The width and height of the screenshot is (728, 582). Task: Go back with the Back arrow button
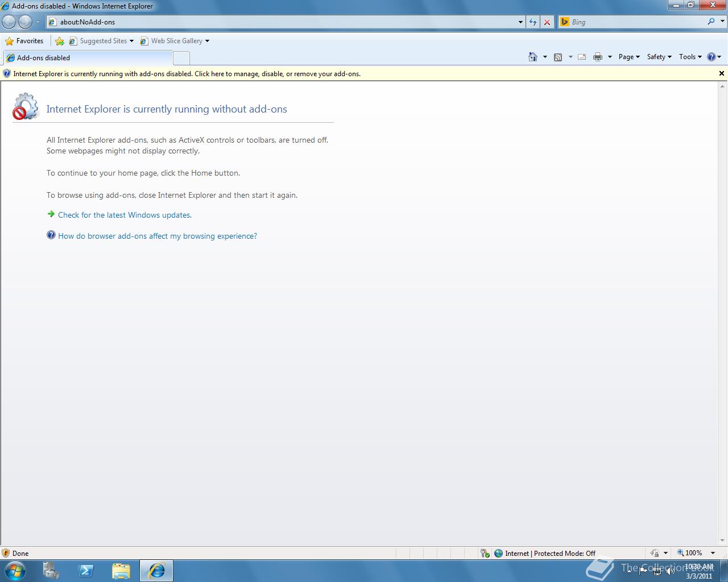pyautogui.click(x=9, y=22)
